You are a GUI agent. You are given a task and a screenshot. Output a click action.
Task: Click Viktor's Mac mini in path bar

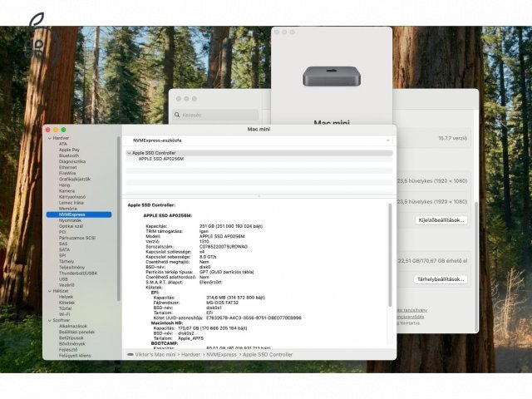coord(155,355)
